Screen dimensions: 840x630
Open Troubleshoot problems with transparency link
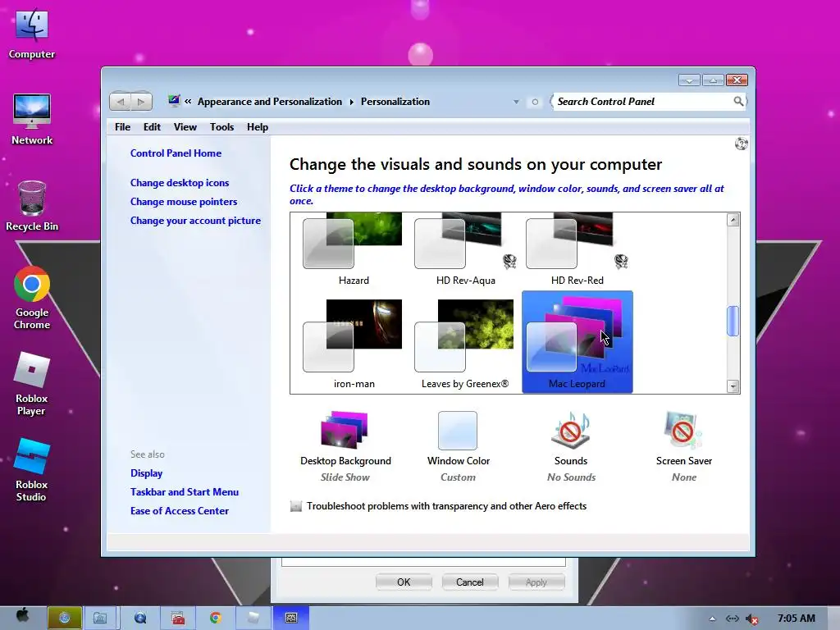pyautogui.click(x=446, y=506)
